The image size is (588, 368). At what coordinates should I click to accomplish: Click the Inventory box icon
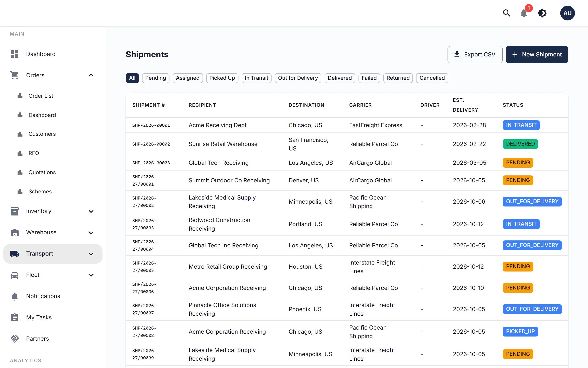pos(14,211)
